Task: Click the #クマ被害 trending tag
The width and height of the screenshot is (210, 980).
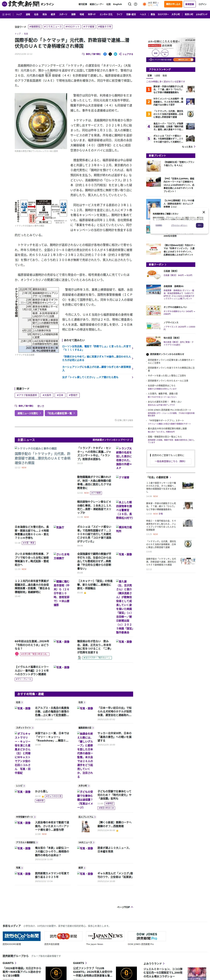Action: (89, 27)
